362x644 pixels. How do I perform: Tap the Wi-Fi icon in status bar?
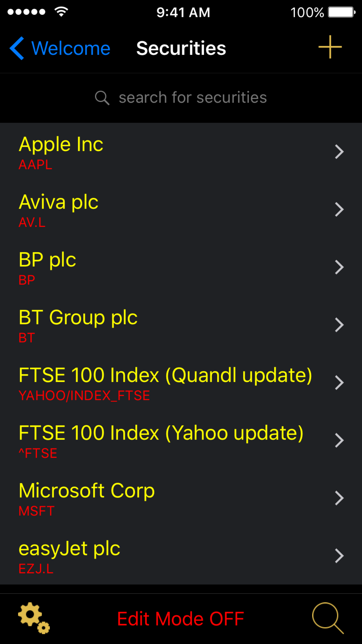click(x=61, y=12)
